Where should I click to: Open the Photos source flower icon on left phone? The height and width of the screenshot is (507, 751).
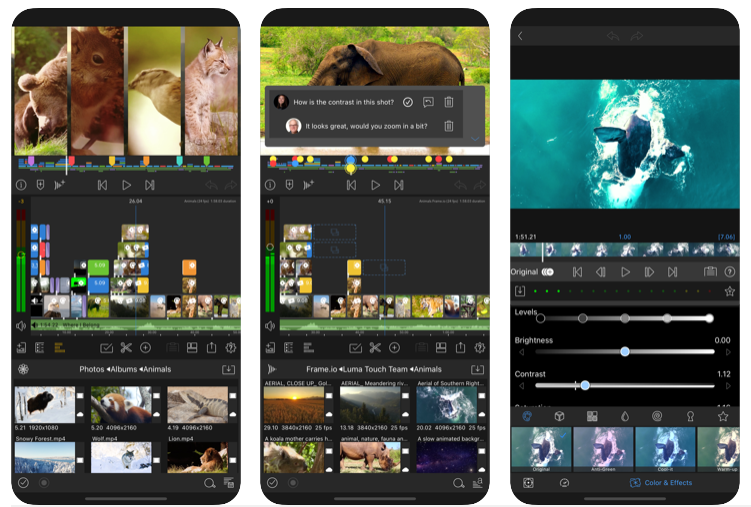pos(23,369)
